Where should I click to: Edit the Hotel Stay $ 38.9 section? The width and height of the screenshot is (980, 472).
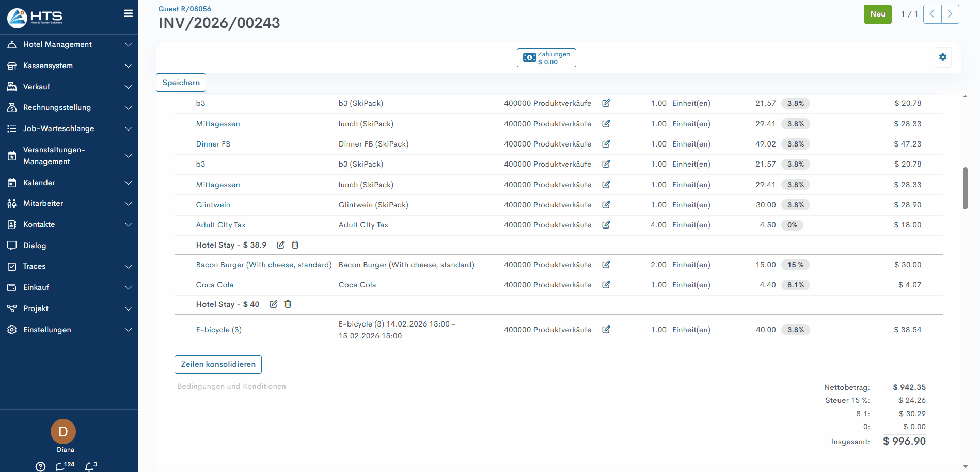pyautogui.click(x=280, y=245)
